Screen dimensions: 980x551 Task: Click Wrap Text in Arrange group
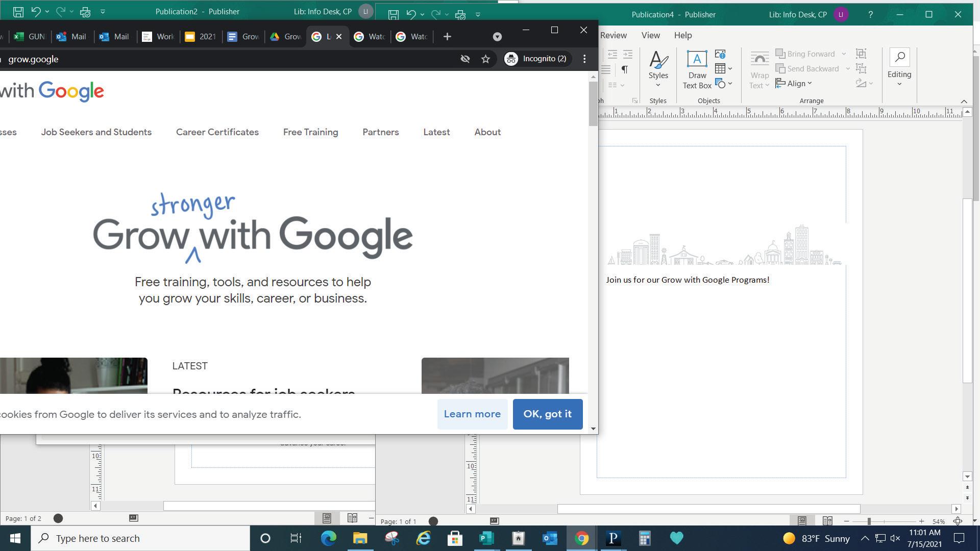point(759,70)
